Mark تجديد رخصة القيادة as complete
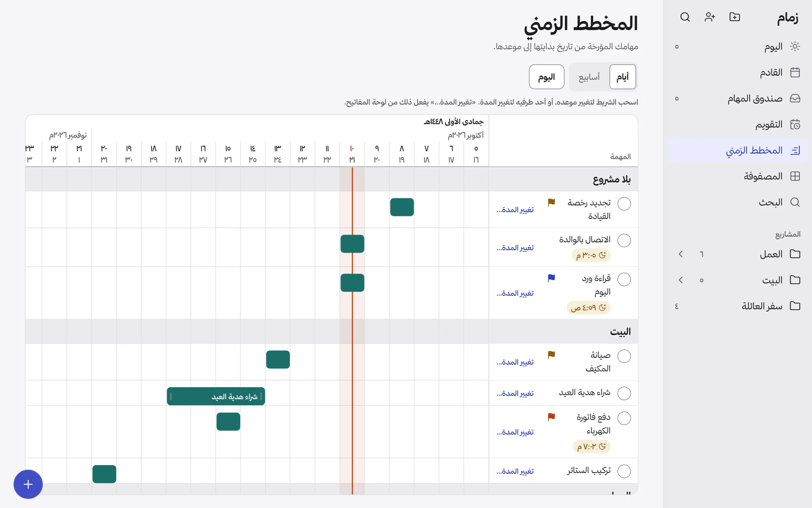This screenshot has height=508, width=812. coord(624,204)
